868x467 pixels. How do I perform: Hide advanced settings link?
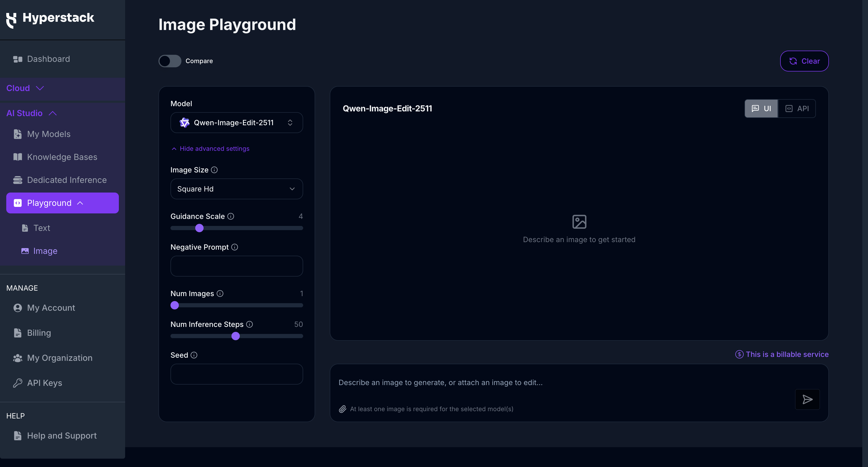[x=211, y=149]
